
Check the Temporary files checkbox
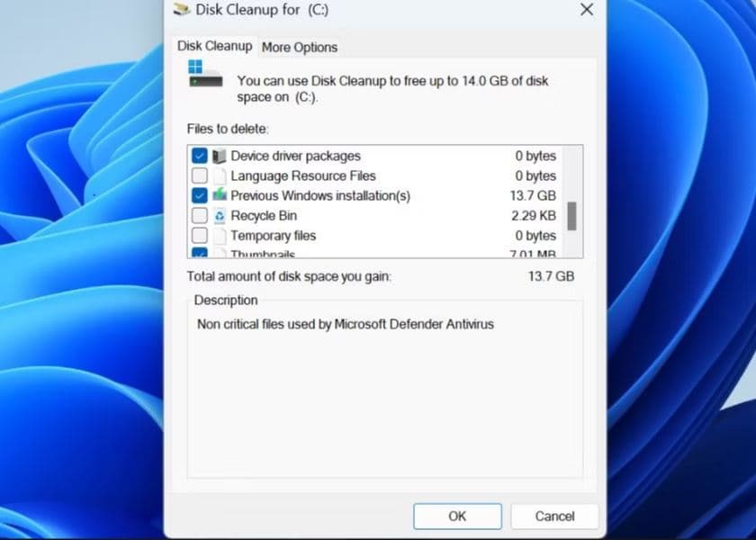(x=200, y=236)
